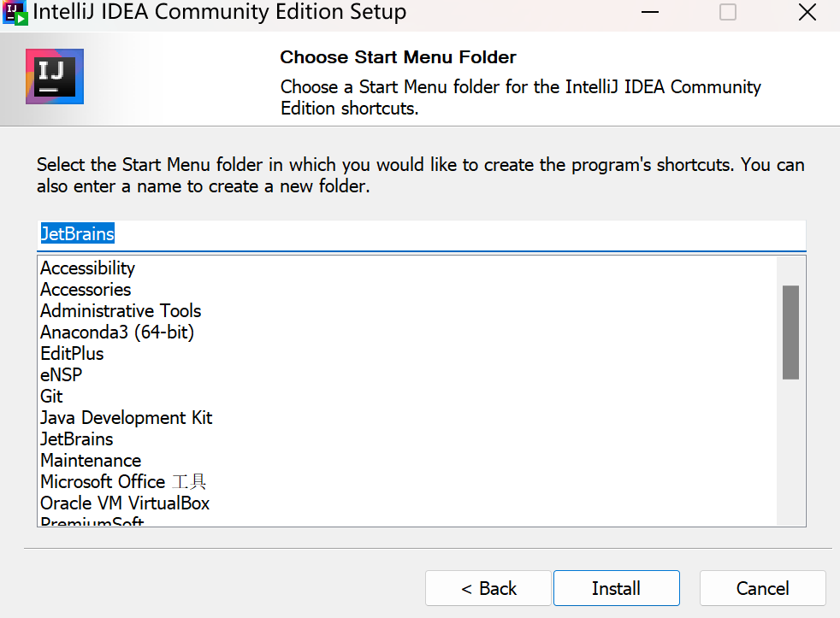840x618 pixels.
Task: Cancel the setup wizard
Action: (x=762, y=588)
